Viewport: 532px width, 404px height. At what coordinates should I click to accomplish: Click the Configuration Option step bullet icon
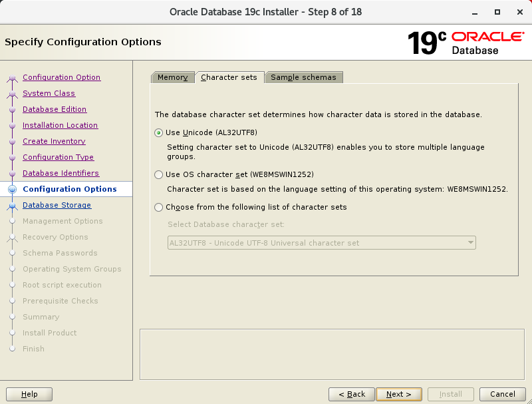[x=12, y=78]
